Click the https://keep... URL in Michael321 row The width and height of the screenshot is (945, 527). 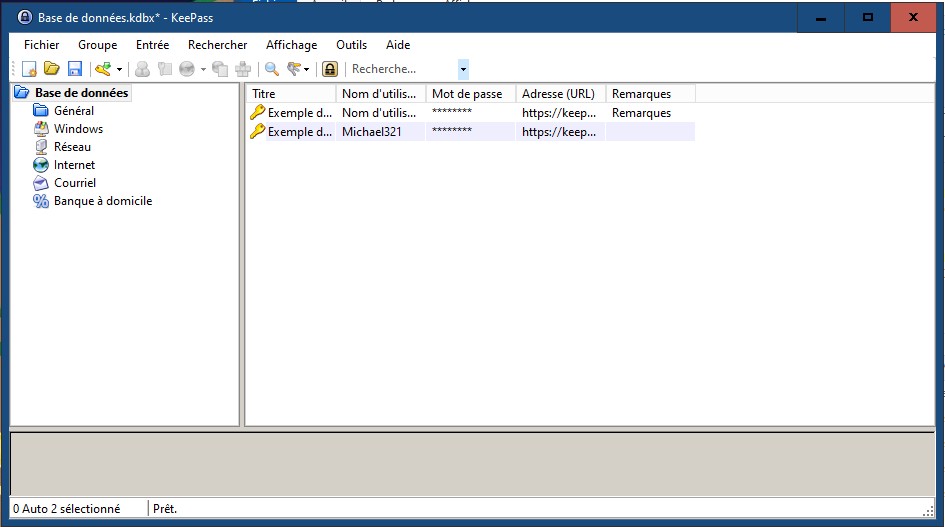coord(559,132)
